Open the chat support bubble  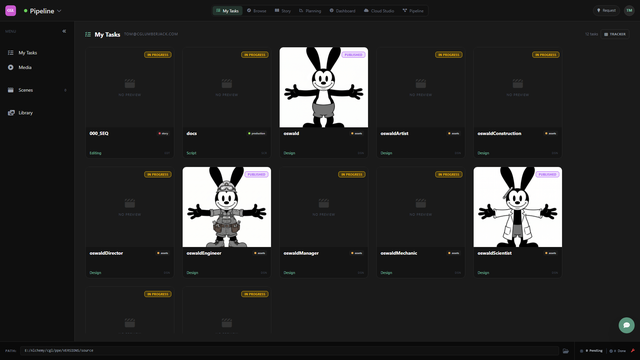[627, 325]
